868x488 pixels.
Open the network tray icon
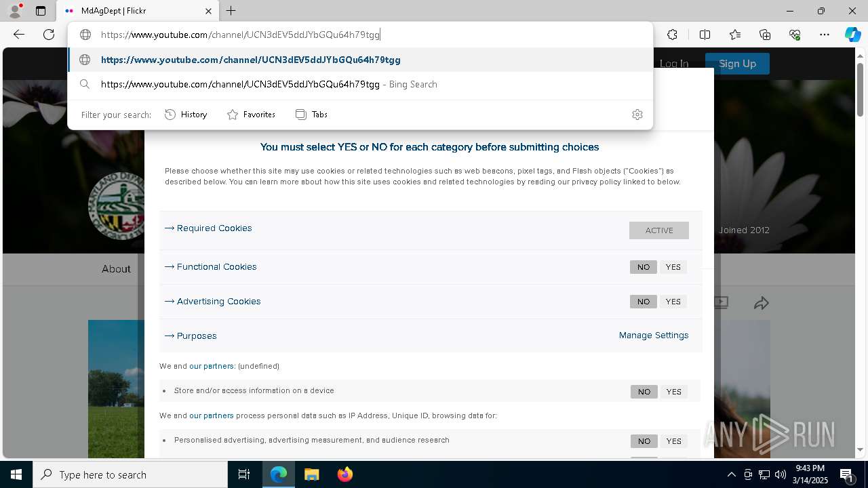pyautogui.click(x=764, y=474)
